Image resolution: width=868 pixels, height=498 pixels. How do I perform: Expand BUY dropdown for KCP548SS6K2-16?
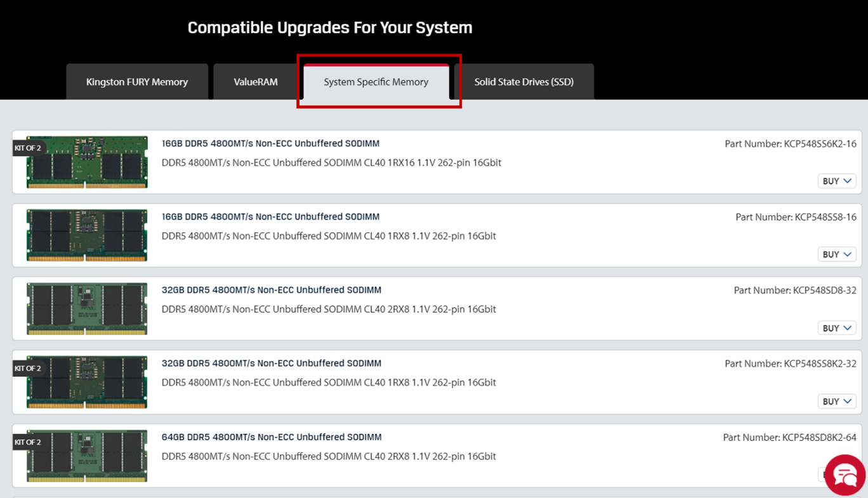pos(837,181)
